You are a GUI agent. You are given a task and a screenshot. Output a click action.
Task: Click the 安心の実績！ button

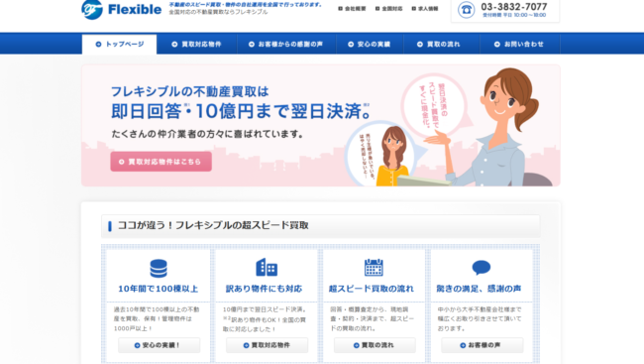pyautogui.click(x=160, y=345)
